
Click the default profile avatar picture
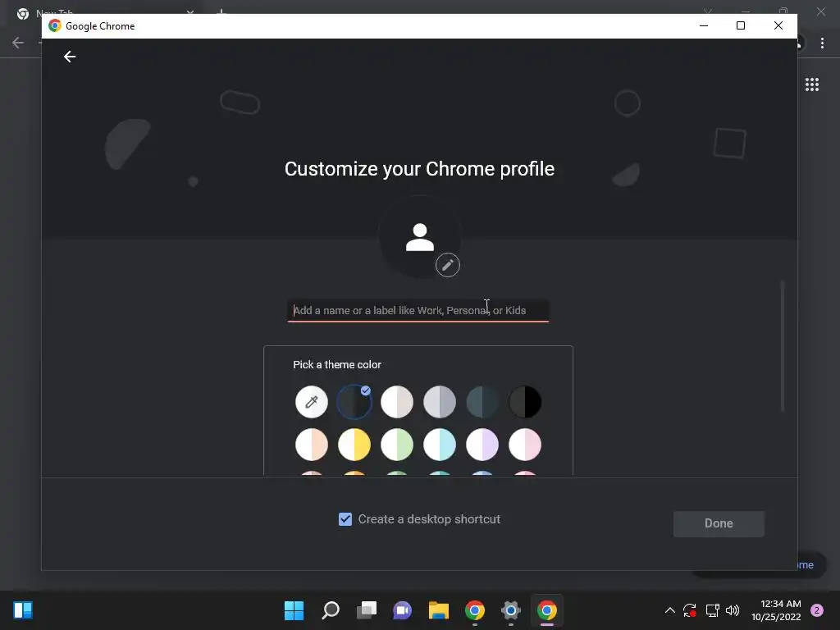point(419,237)
